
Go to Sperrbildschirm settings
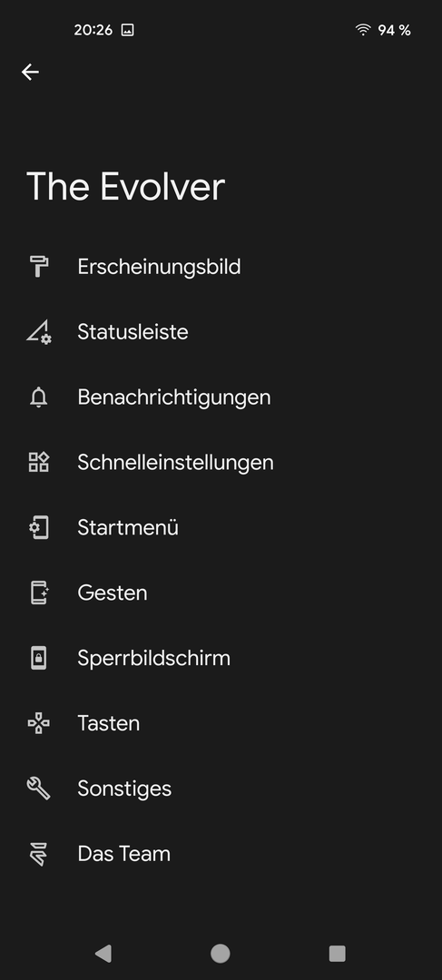point(221,658)
